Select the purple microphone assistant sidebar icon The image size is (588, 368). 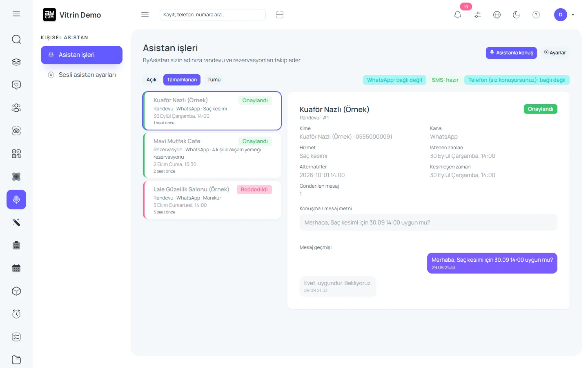point(16,200)
